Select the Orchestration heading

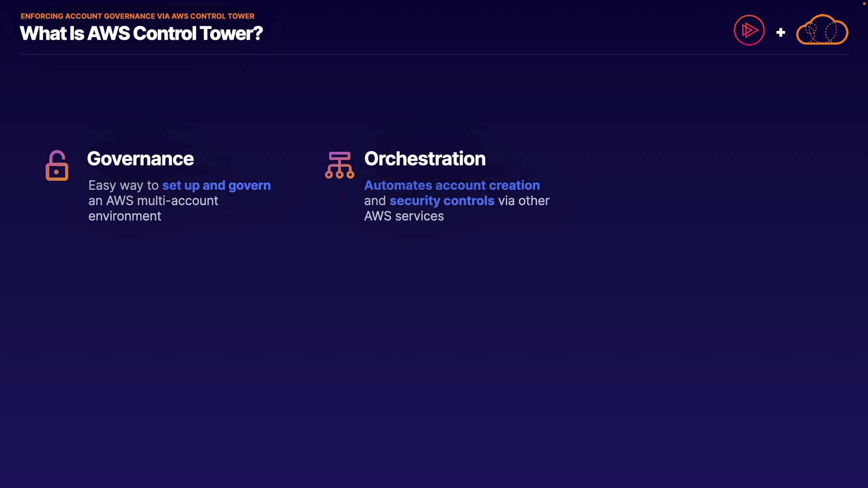[425, 159]
